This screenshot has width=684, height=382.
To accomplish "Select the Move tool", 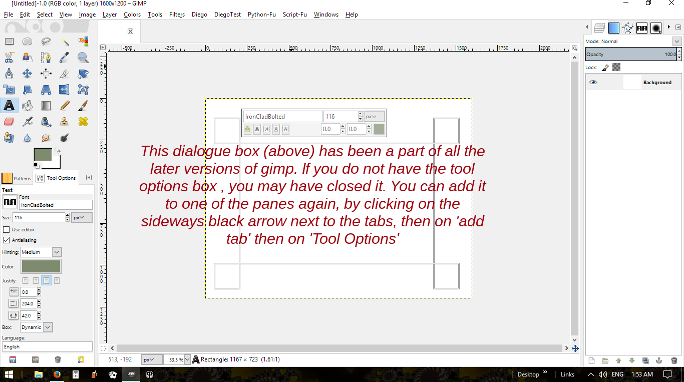I will tap(27, 74).
